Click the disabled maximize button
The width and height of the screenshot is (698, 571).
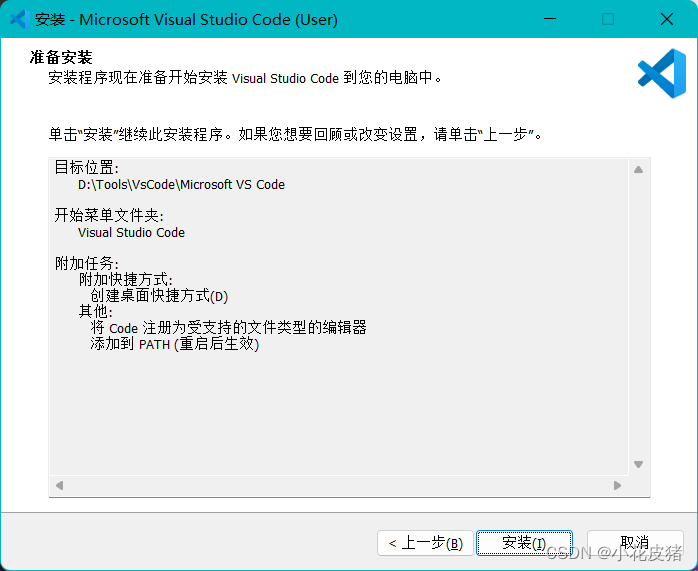(608, 19)
